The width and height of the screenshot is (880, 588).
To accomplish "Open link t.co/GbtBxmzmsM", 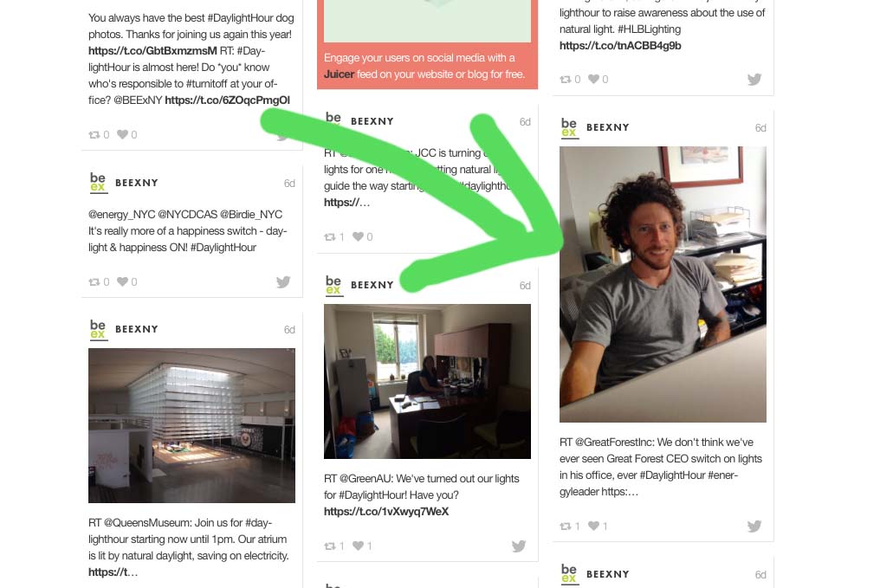I will coord(152,50).
